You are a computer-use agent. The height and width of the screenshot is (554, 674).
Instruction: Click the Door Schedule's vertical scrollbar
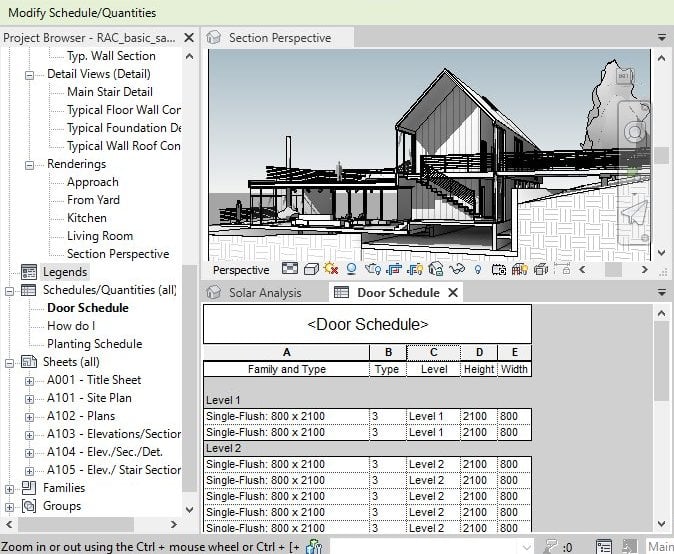tap(662, 361)
